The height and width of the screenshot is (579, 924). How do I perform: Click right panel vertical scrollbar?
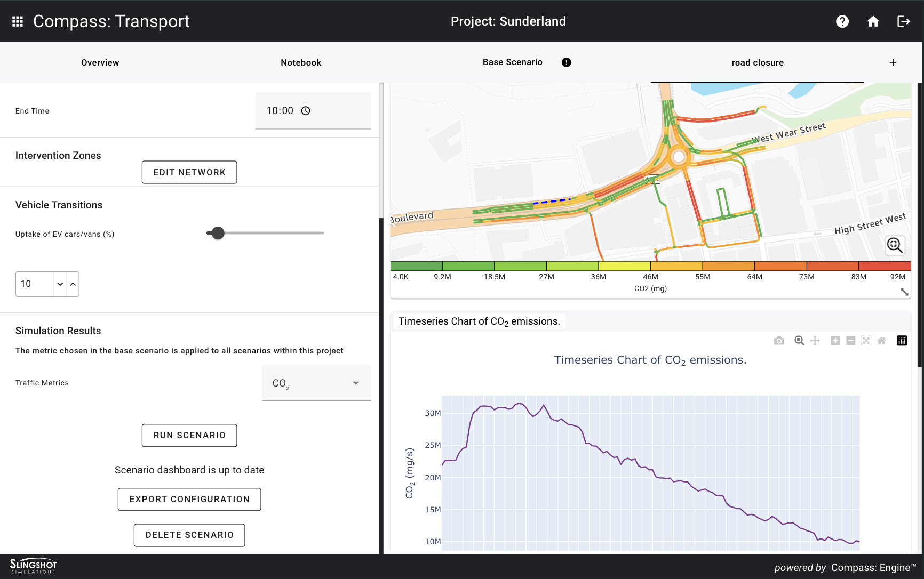pyautogui.click(x=920, y=224)
